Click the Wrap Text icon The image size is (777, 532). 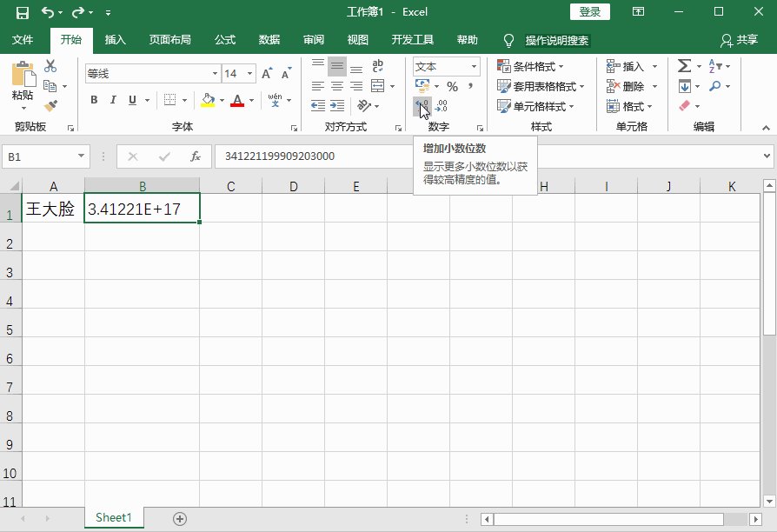[x=375, y=66]
